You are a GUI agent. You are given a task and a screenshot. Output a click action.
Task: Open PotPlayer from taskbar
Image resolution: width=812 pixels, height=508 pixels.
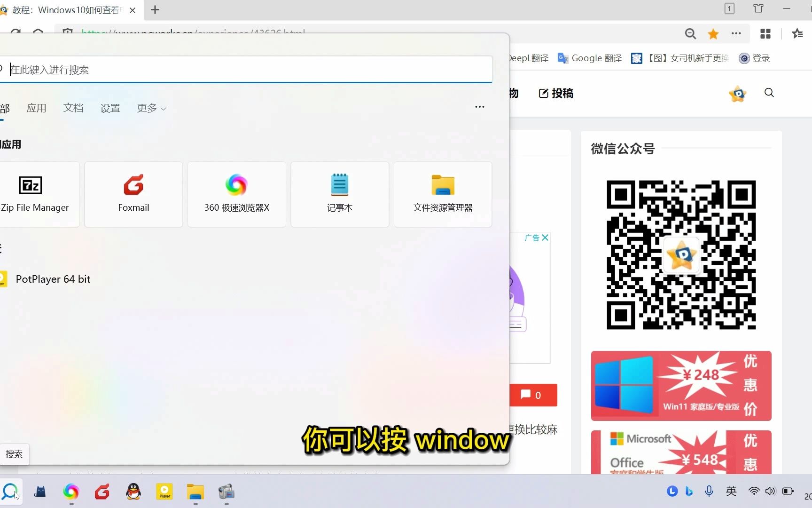[x=164, y=492]
